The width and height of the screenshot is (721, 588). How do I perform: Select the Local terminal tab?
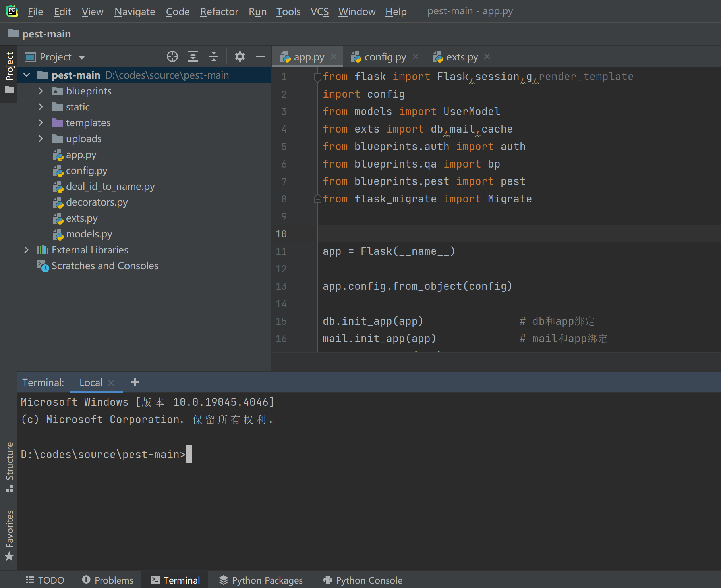[x=91, y=382]
